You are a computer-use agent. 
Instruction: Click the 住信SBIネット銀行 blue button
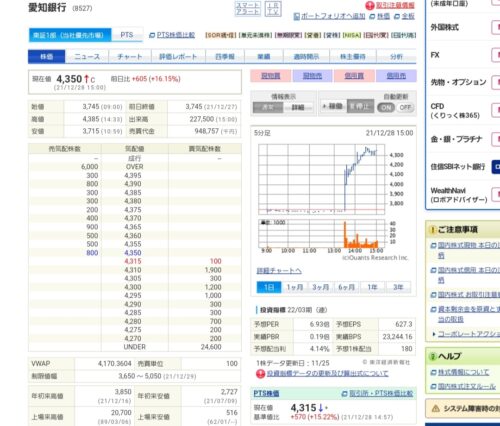496,167
